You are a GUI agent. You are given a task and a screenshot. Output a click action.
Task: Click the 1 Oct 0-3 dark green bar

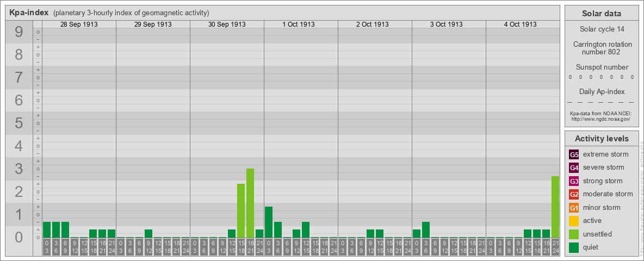[x=269, y=222]
